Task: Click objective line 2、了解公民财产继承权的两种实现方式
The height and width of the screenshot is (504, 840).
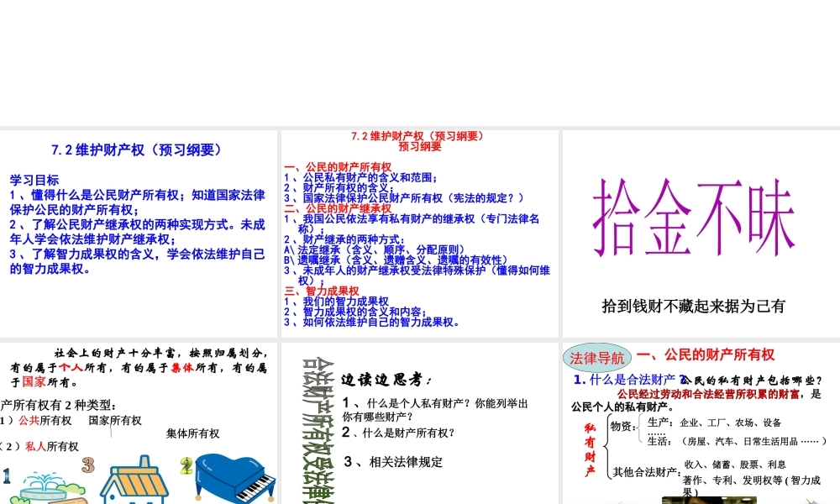Action: click(137, 232)
